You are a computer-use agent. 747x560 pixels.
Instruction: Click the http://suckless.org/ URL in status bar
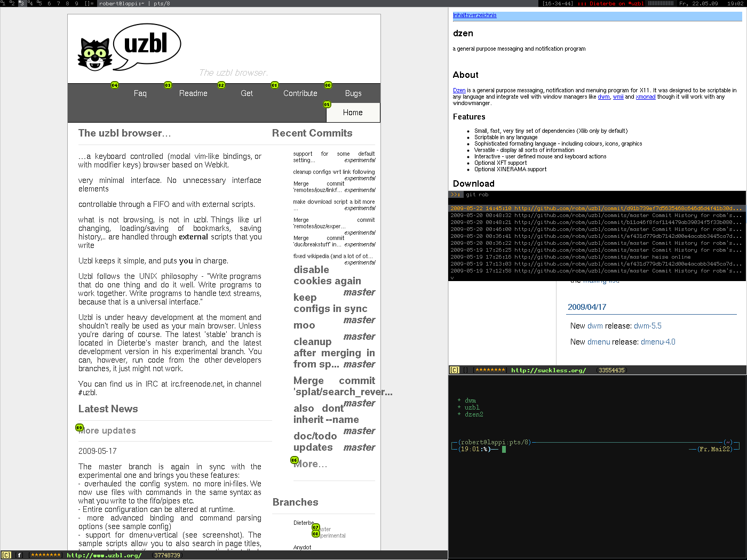click(549, 370)
